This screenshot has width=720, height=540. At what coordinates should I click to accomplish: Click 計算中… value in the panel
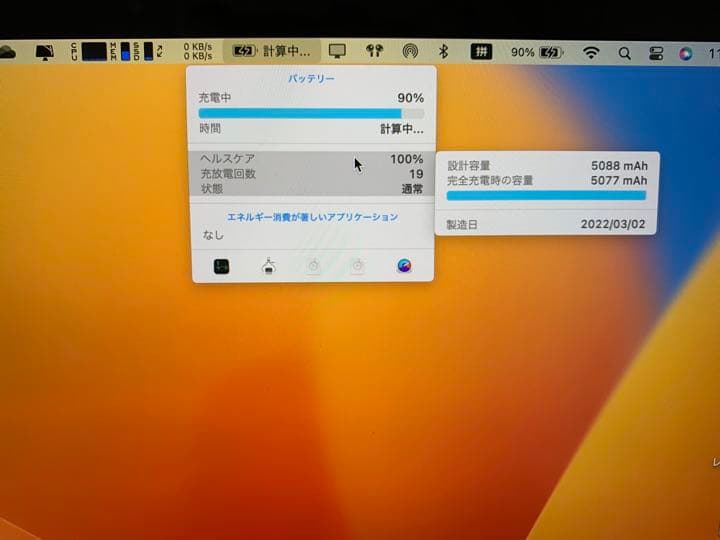402,129
